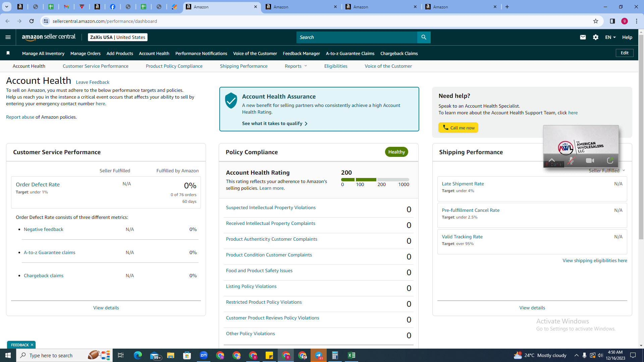Open Excel from the taskbar

point(352,355)
